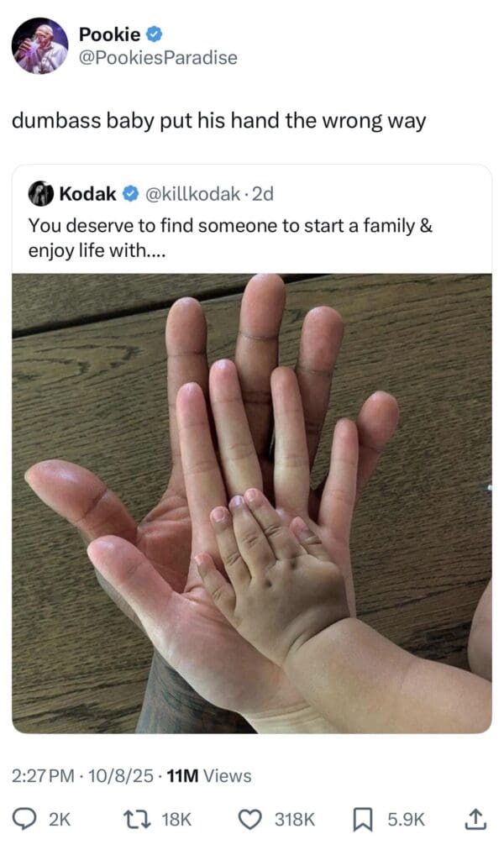This screenshot has width=504, height=850.
Task: Open the @killkodak handle link
Action: 192,193
